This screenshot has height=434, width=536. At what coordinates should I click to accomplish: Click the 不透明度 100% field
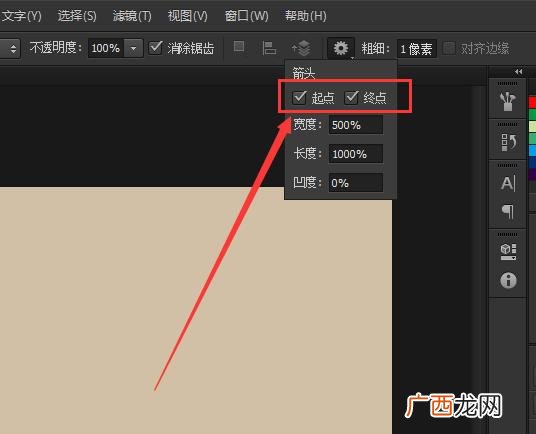click(x=106, y=48)
